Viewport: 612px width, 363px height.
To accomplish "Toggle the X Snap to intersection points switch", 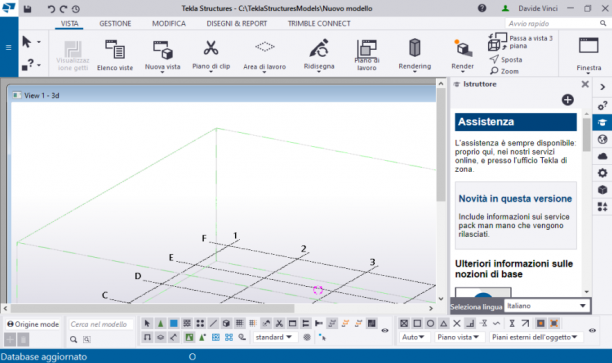I will click(457, 323).
